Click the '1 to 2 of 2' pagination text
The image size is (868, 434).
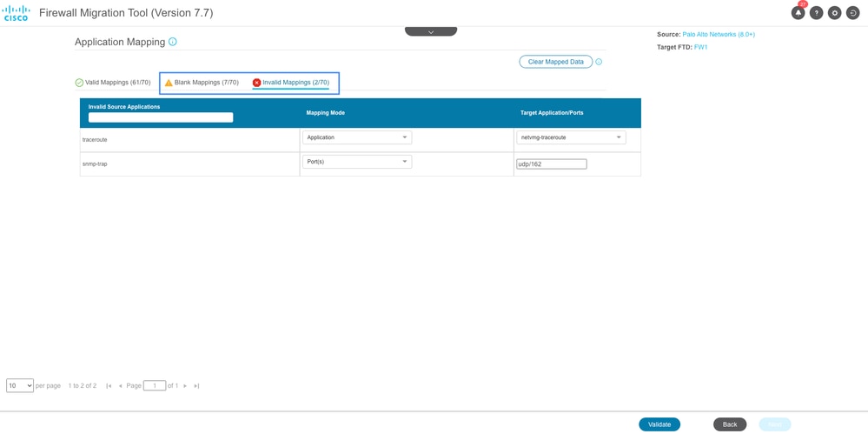83,386
